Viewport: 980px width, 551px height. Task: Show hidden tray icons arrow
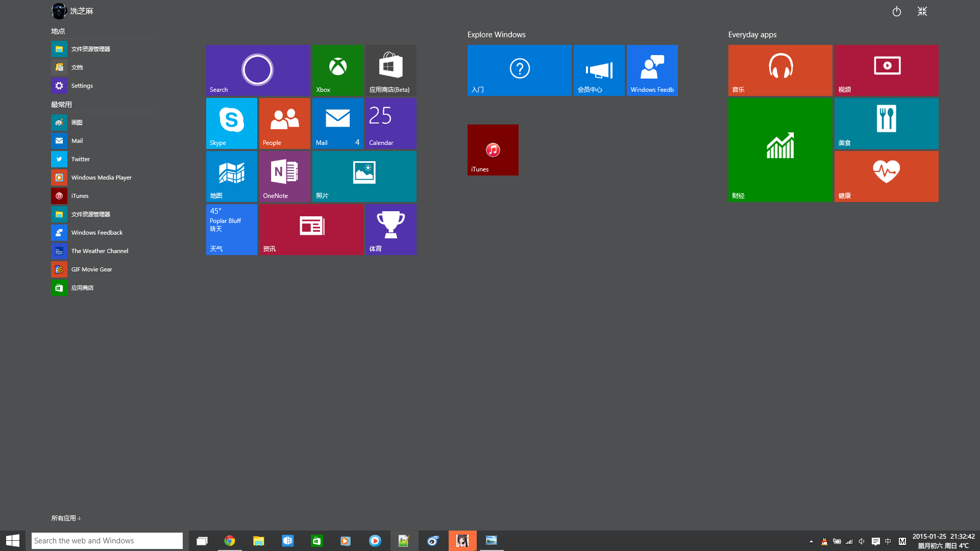tap(811, 541)
